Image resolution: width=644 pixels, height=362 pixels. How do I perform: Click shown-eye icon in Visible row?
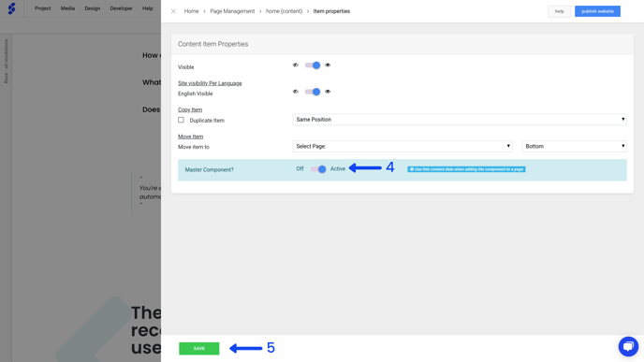[x=328, y=65]
